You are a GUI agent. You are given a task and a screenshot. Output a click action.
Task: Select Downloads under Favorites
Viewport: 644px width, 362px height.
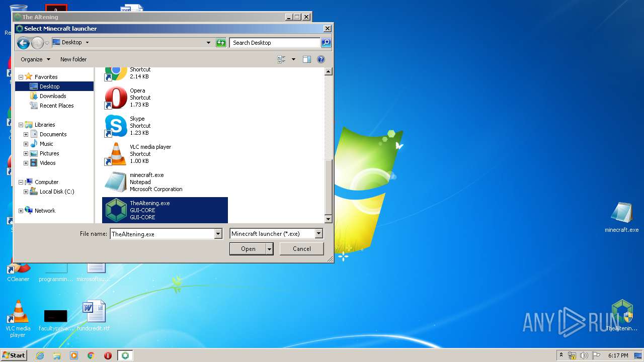click(53, 96)
